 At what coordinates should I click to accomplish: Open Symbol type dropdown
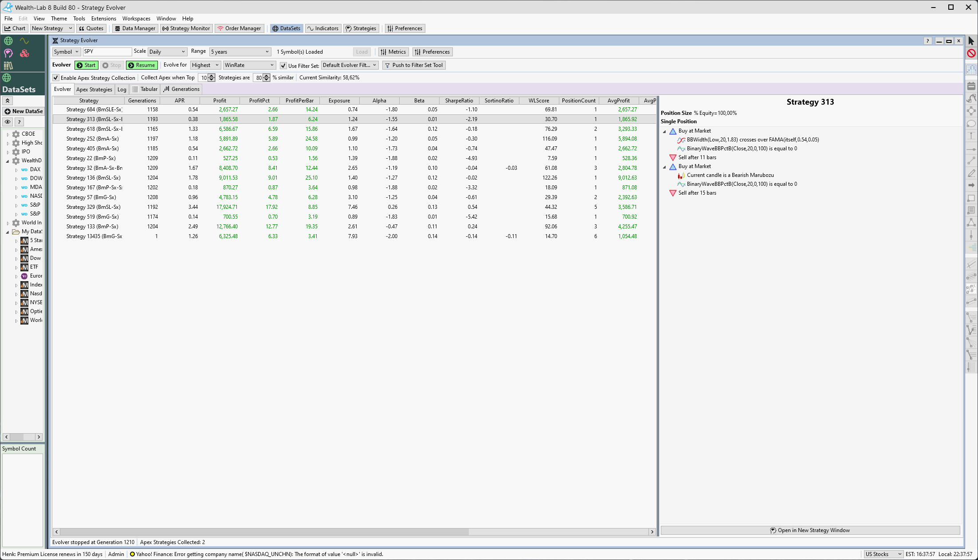pyautogui.click(x=66, y=52)
